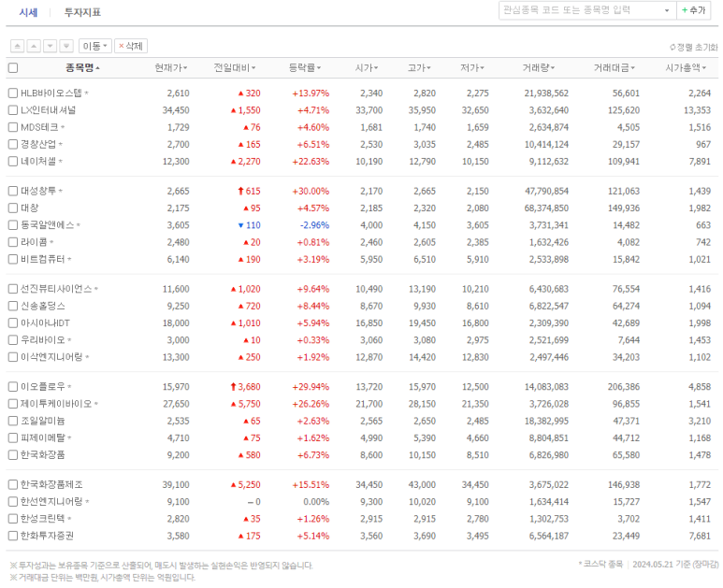Screen dimensions: 723x588
Task: Sort by 거래량 column
Action: tap(539, 68)
